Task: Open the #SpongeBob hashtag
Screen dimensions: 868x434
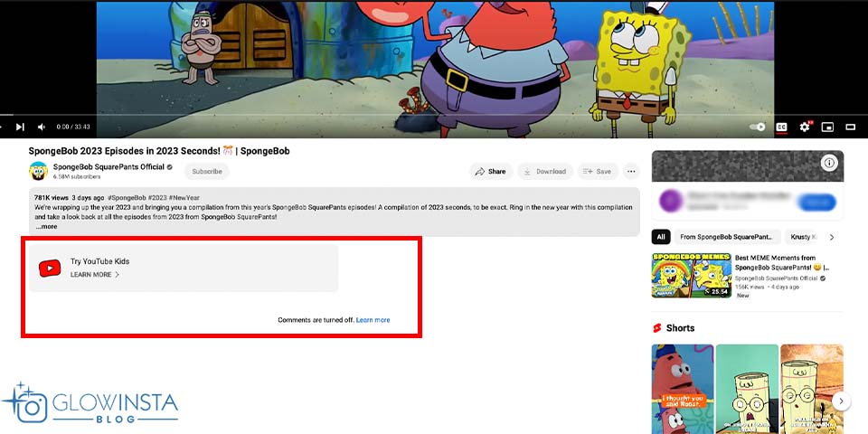Action: coord(127,198)
